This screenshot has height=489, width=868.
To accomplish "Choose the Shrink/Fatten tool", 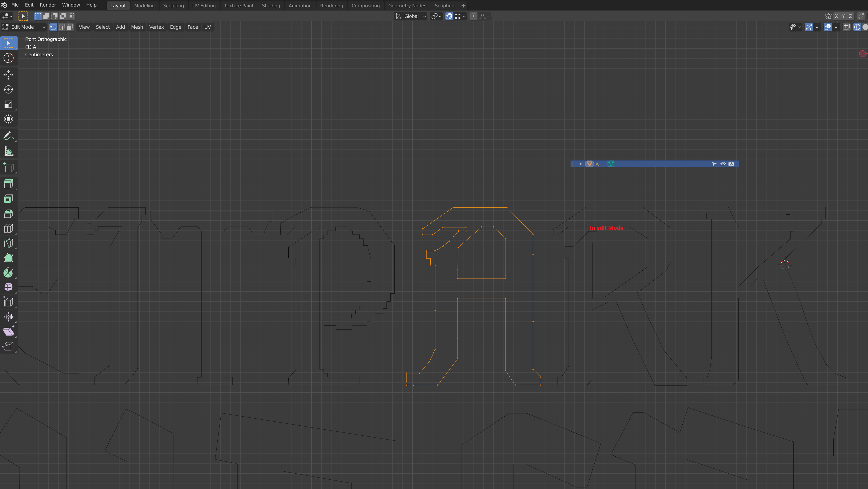I will pos(9,317).
